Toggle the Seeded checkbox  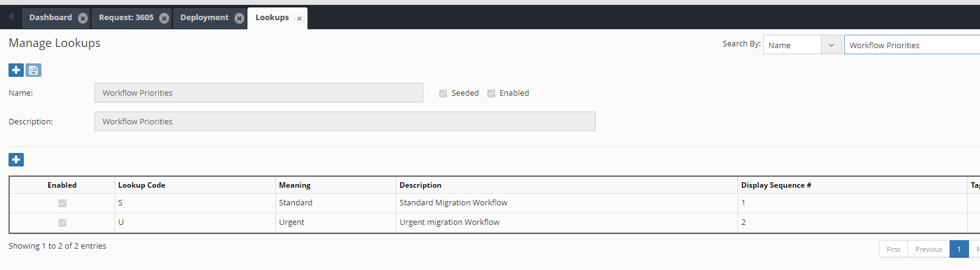(x=443, y=93)
